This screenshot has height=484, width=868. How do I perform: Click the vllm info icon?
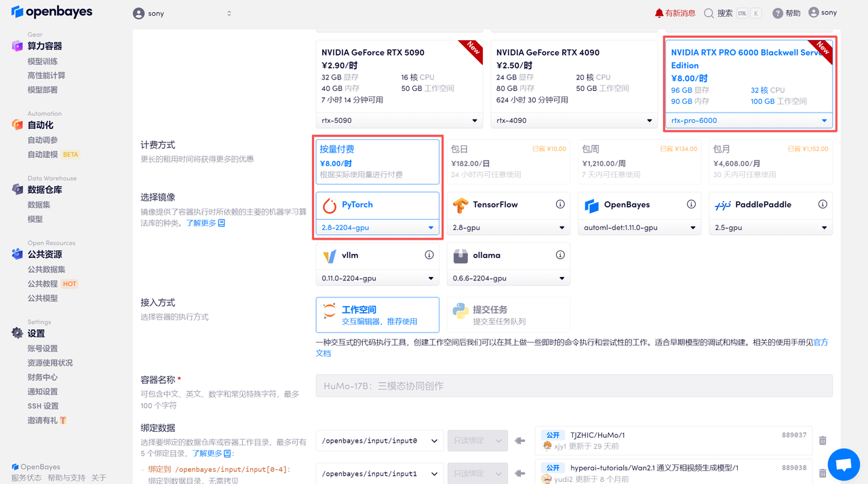tap(429, 255)
